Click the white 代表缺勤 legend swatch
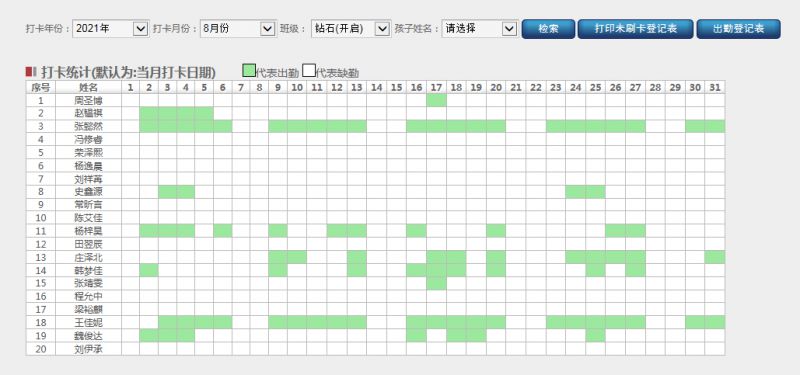800x375 pixels. tap(309, 71)
